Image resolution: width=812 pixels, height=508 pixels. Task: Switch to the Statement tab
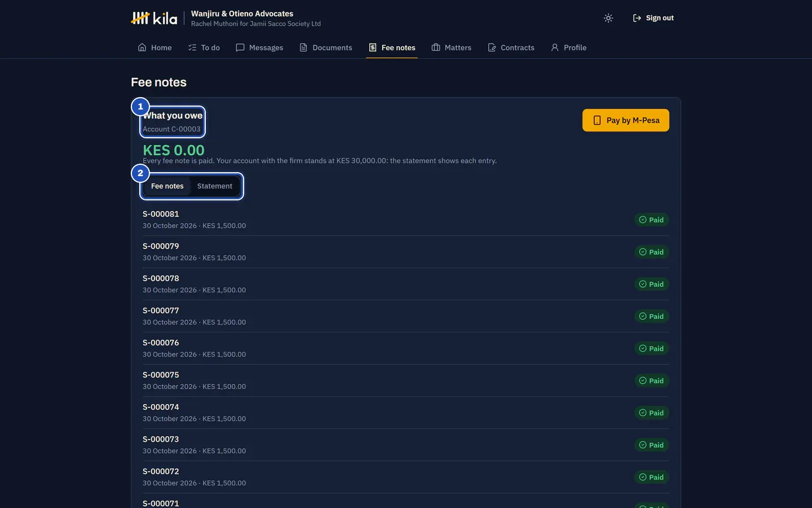[x=215, y=186]
